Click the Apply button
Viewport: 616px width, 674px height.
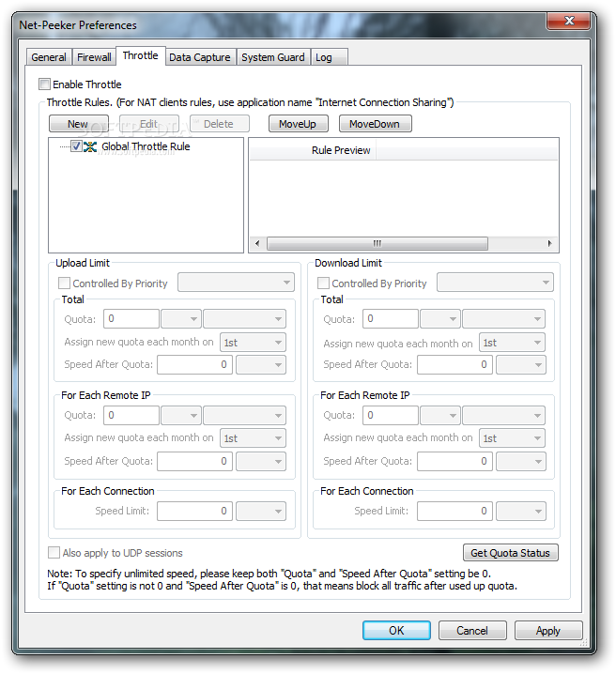pyautogui.click(x=548, y=631)
